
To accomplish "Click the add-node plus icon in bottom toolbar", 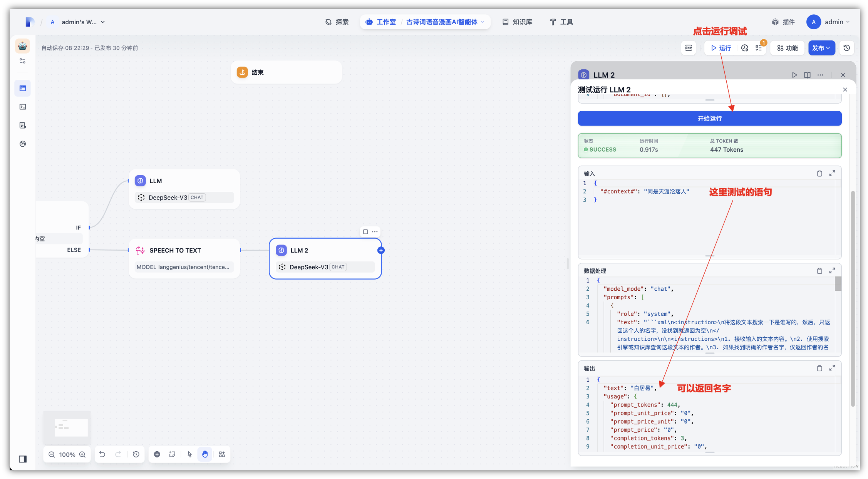I will click(157, 454).
